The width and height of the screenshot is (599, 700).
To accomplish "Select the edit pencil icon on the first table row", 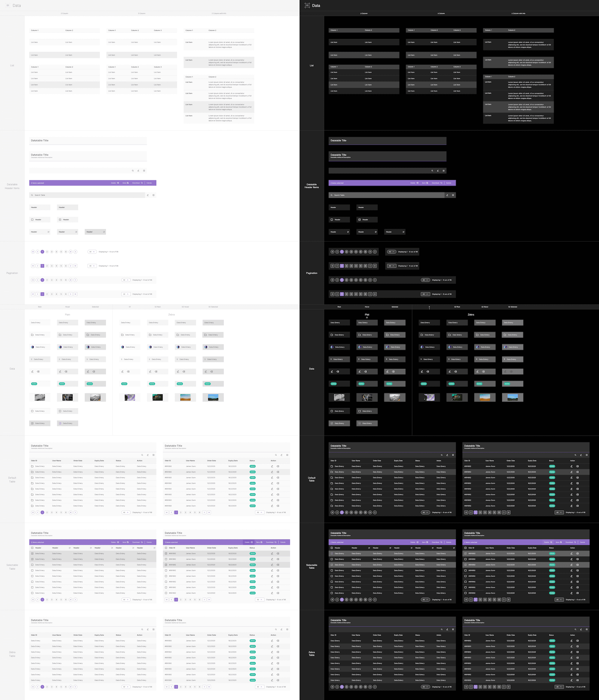I will coord(272,466).
